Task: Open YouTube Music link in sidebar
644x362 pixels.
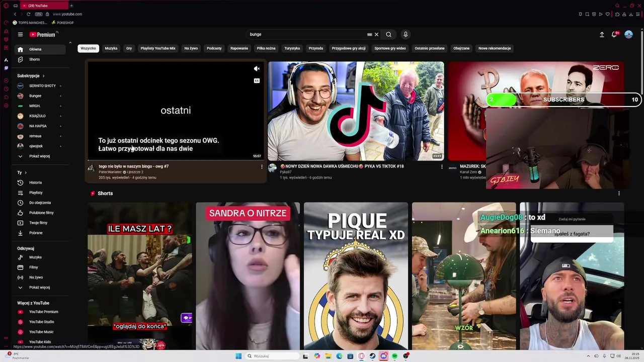Action: tap(39, 332)
